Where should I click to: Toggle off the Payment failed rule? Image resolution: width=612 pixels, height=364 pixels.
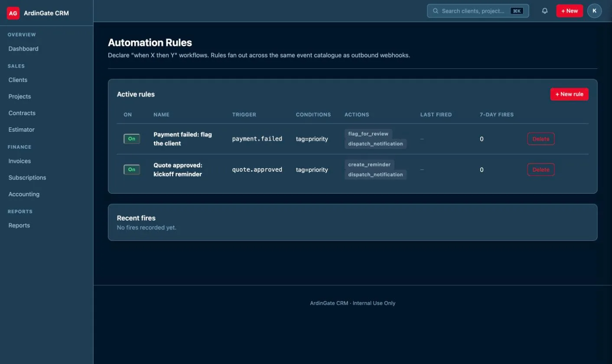click(132, 139)
